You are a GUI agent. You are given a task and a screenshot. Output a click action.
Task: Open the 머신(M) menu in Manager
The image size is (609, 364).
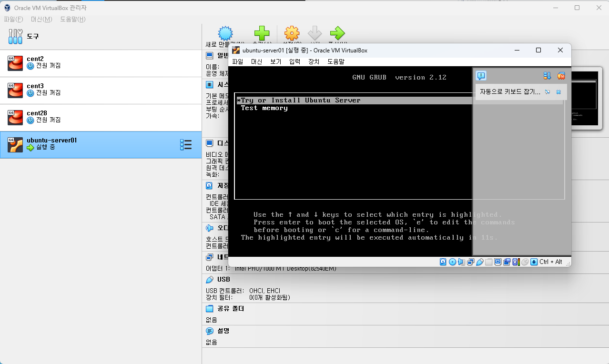point(41,19)
